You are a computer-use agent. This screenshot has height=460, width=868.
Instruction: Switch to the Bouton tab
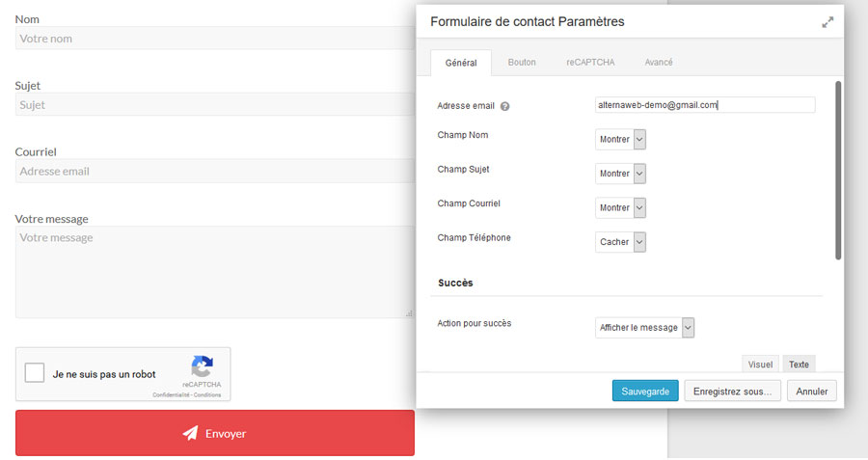(x=522, y=63)
